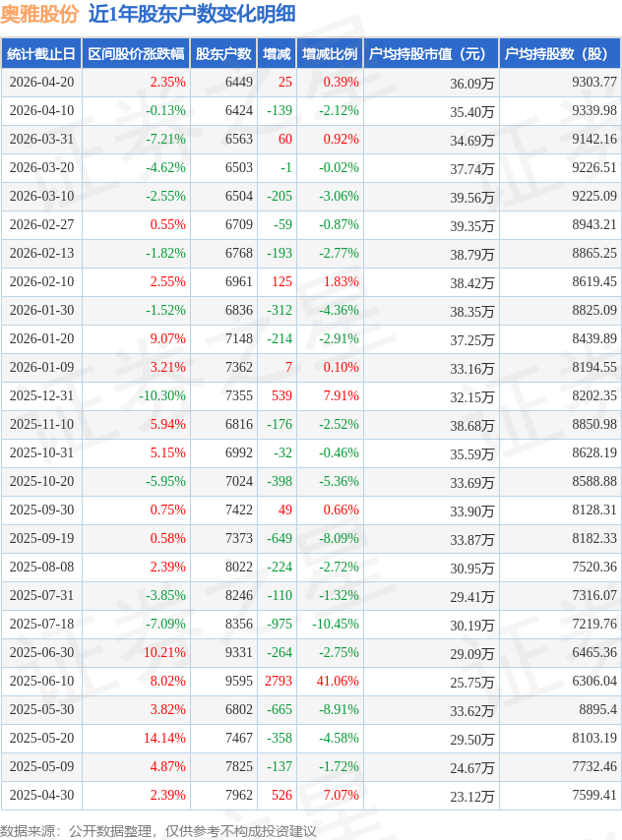This screenshot has width=622, height=840.
Task: Click the 增减 column header
Action: click(277, 54)
